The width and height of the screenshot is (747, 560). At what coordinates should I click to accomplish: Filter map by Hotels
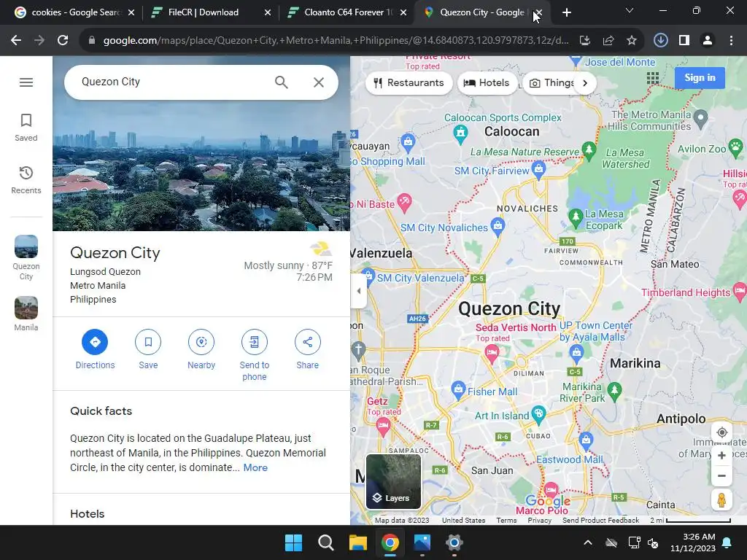tap(487, 83)
